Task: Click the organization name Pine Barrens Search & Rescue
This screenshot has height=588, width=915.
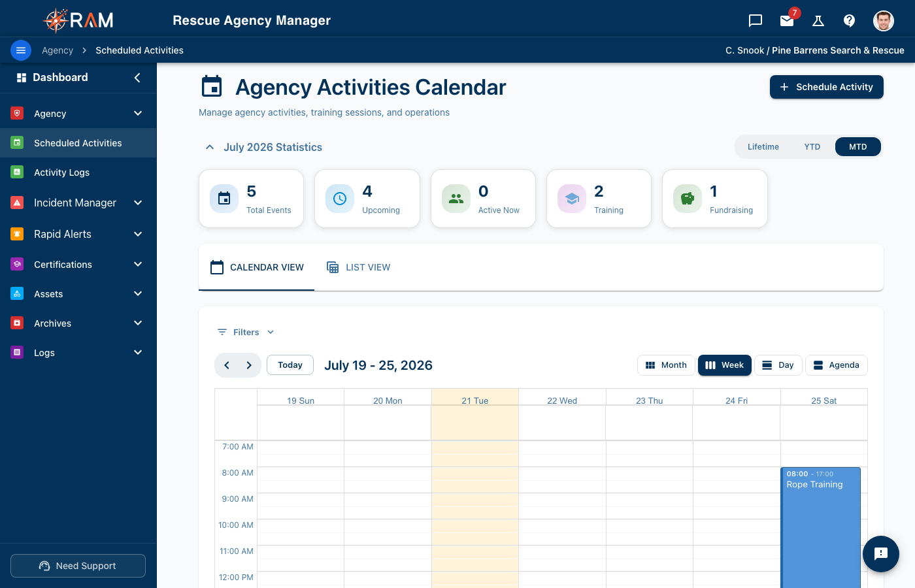Action: tap(838, 50)
